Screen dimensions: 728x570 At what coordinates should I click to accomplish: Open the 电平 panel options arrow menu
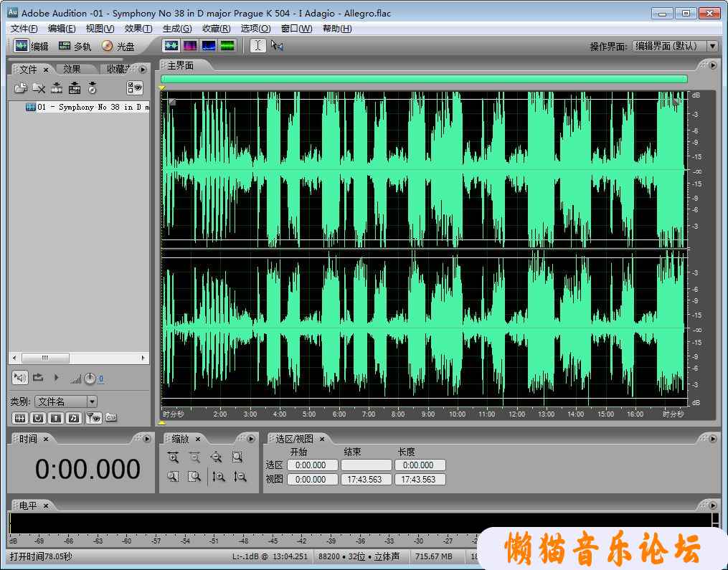[x=713, y=505]
